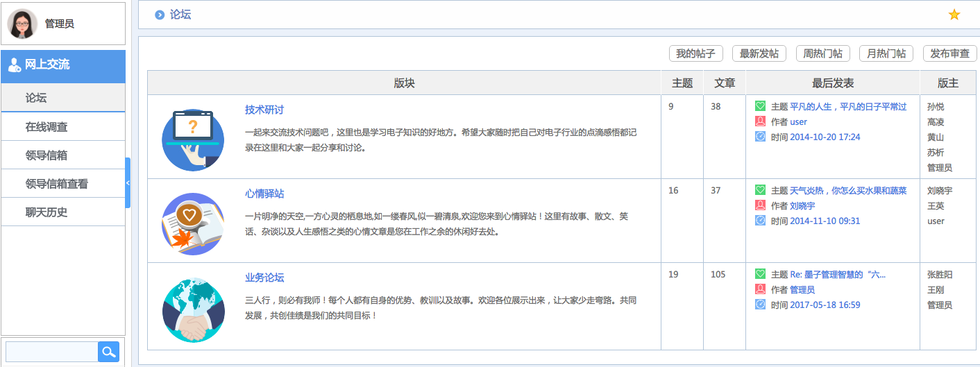Click the search text field in sidebar
980x367 pixels.
tap(51, 352)
